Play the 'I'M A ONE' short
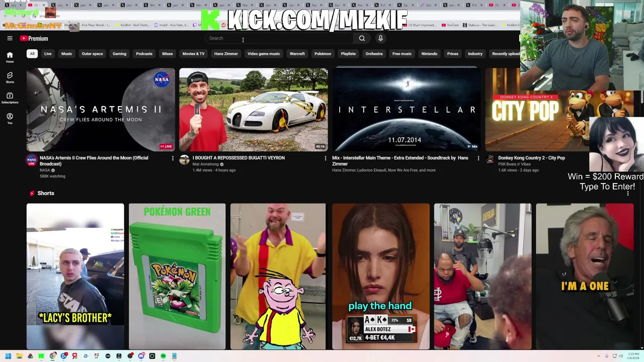This screenshot has width=644, height=362. [x=585, y=276]
